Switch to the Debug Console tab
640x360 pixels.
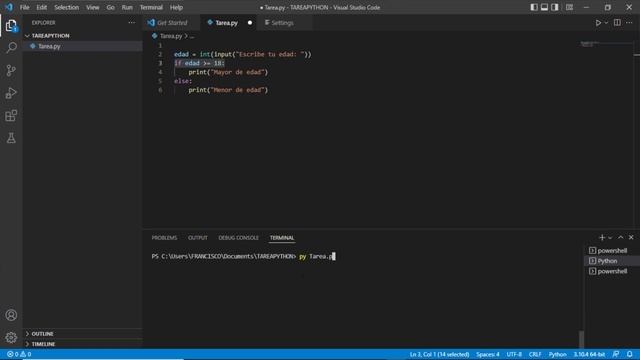point(238,238)
